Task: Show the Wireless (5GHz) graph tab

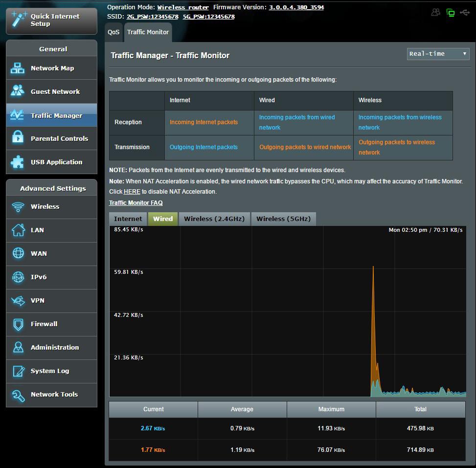Action: tap(284, 219)
